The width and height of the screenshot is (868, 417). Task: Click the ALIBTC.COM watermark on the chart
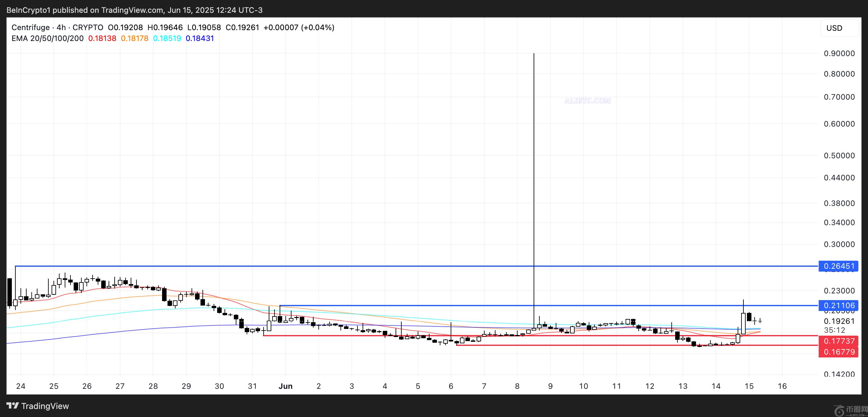(x=587, y=100)
